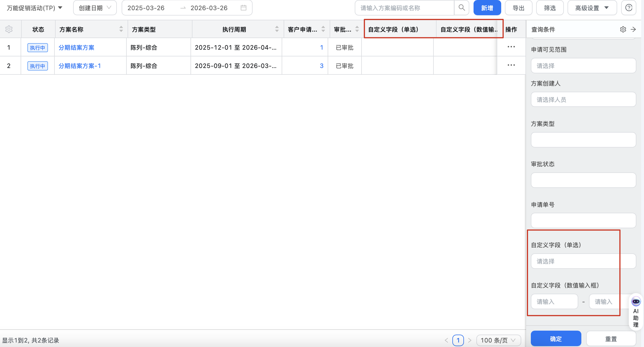Expand the 高级设置 dropdown

[592, 8]
